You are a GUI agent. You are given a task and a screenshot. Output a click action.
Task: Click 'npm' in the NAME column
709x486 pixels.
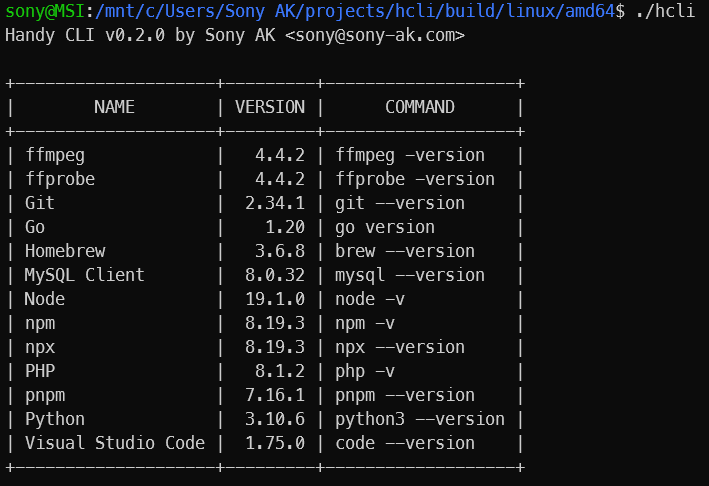40,324
